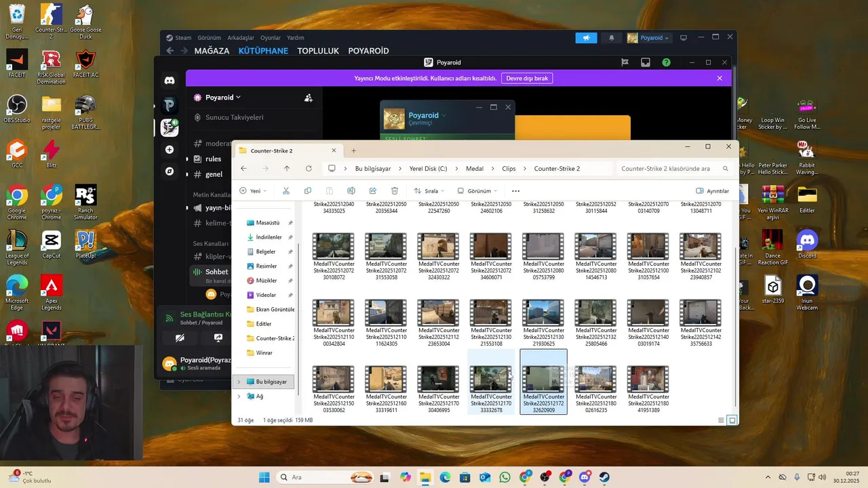Click the Copy icon in Explorer toolbar
The width and height of the screenshot is (868, 488).
[x=308, y=191]
